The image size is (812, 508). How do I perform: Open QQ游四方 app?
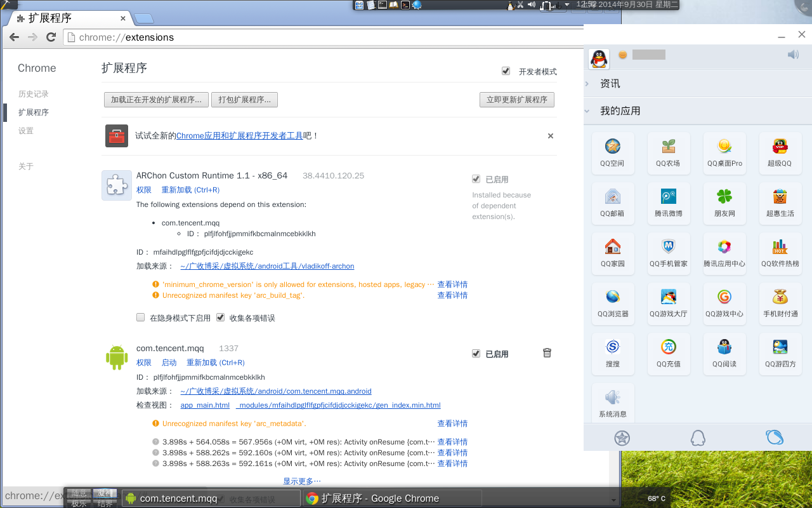780,354
